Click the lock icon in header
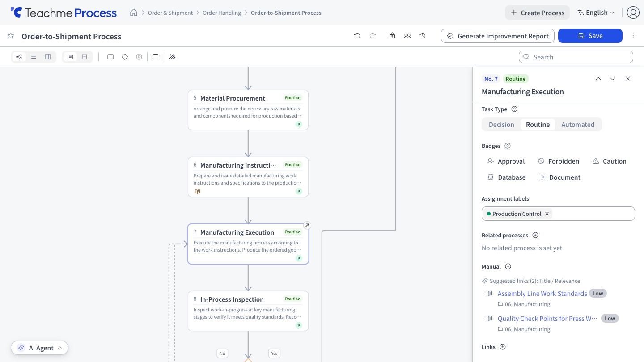The image size is (644, 362). [x=392, y=36]
